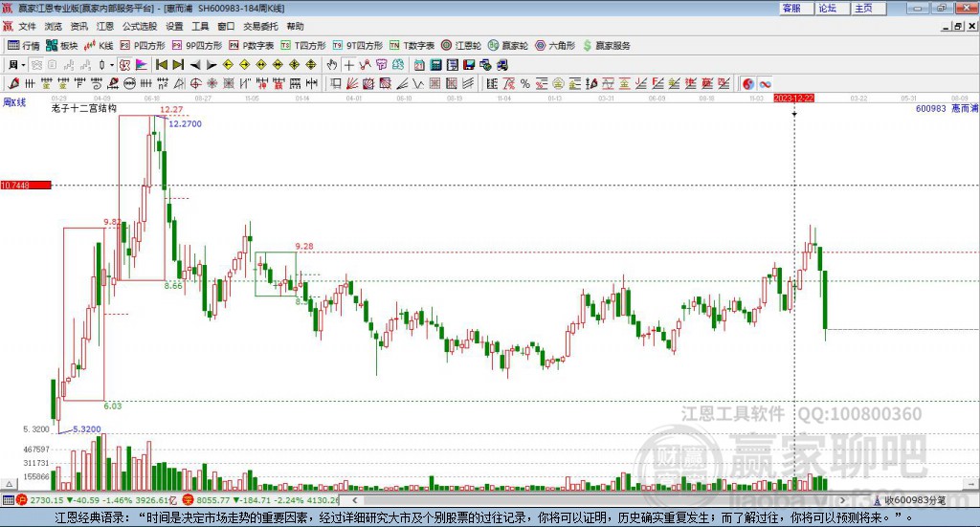Click the blue infinity symbol icon
The image size is (980, 527).
pyautogui.click(x=765, y=83)
